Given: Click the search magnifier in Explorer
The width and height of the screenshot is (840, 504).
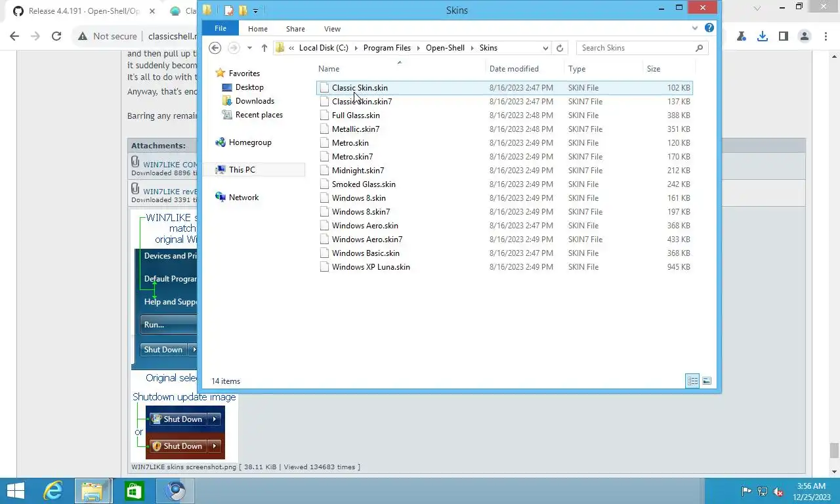Looking at the screenshot, I should point(699,48).
